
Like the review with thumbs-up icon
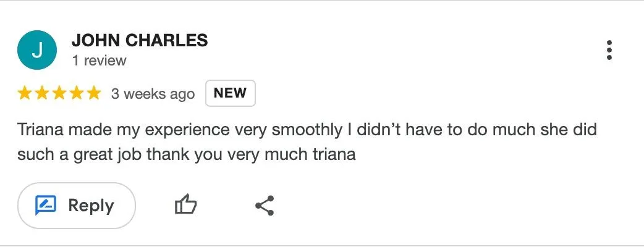point(185,205)
